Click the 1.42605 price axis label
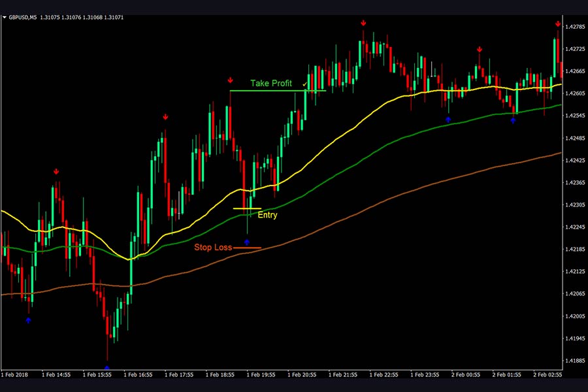Viewport: 588px width, 392px height. (x=575, y=93)
